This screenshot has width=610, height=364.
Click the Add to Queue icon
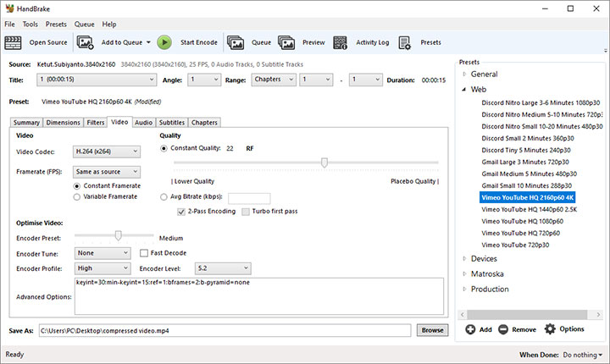pos(86,42)
